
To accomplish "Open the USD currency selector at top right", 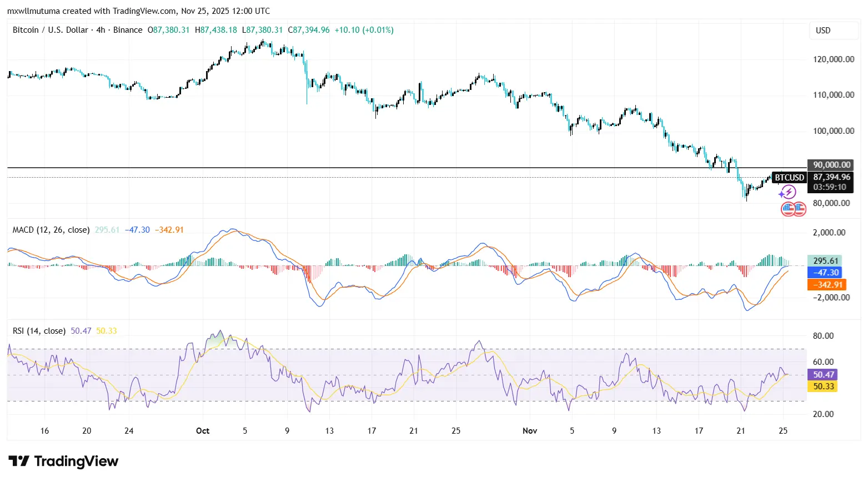I will pyautogui.click(x=823, y=31).
